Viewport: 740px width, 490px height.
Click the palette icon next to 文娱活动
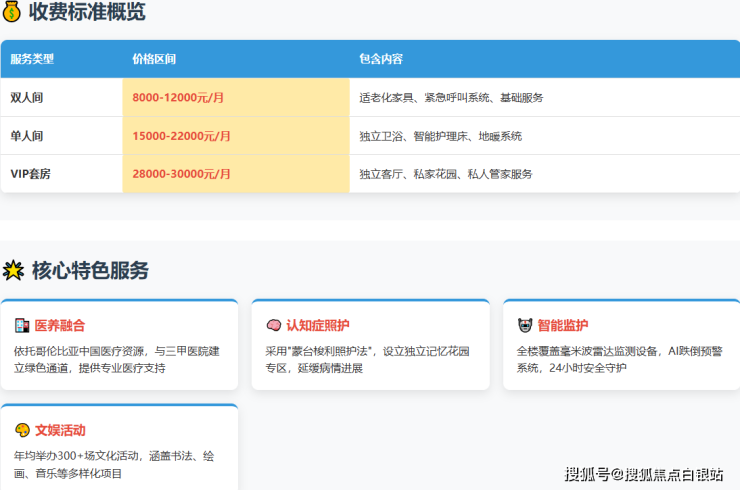pos(22,431)
